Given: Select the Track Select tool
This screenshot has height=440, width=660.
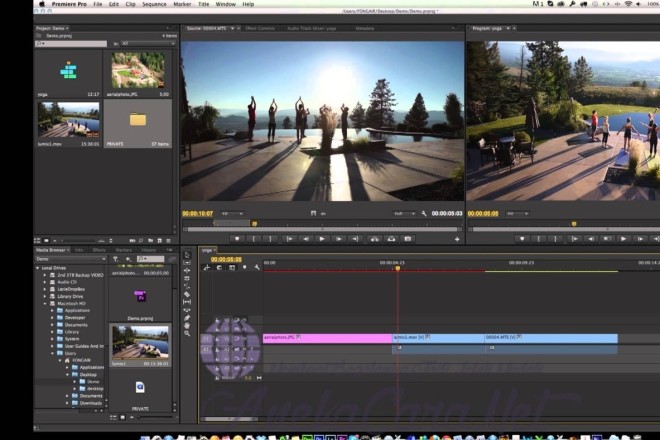Looking at the screenshot, I should (187, 263).
